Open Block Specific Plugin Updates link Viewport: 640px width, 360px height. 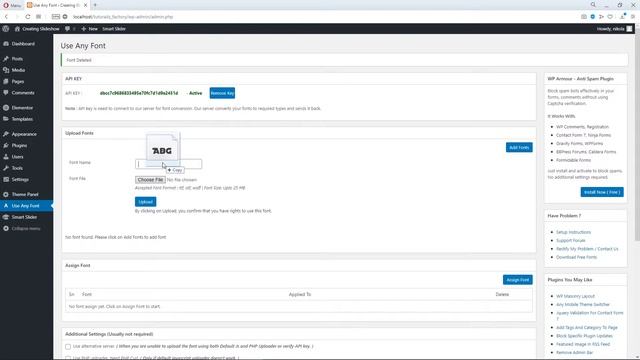pos(584,336)
